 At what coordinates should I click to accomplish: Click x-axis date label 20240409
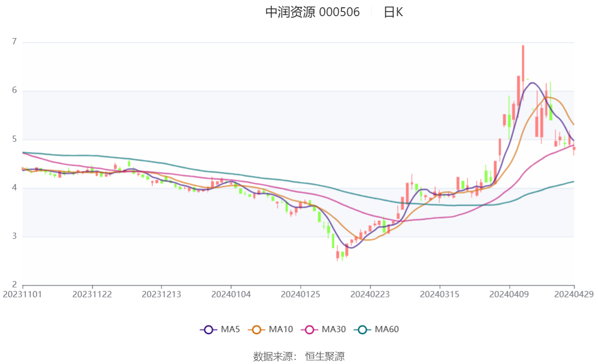(509, 294)
